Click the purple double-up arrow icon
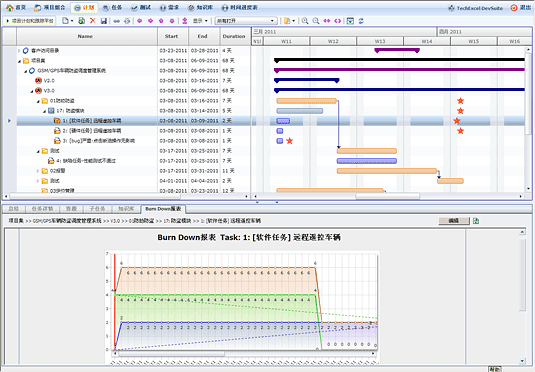Screen dimensions: 535x372 [185, 21]
